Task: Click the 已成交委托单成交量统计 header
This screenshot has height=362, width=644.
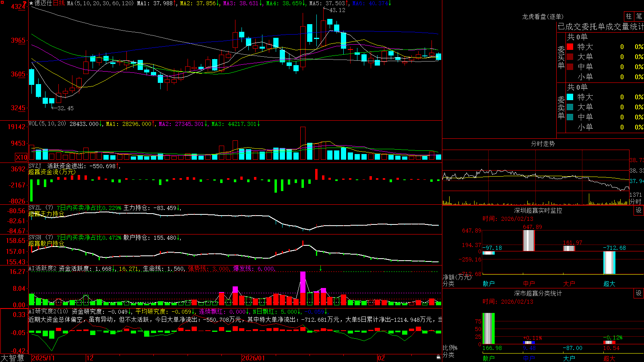Action: (601, 27)
